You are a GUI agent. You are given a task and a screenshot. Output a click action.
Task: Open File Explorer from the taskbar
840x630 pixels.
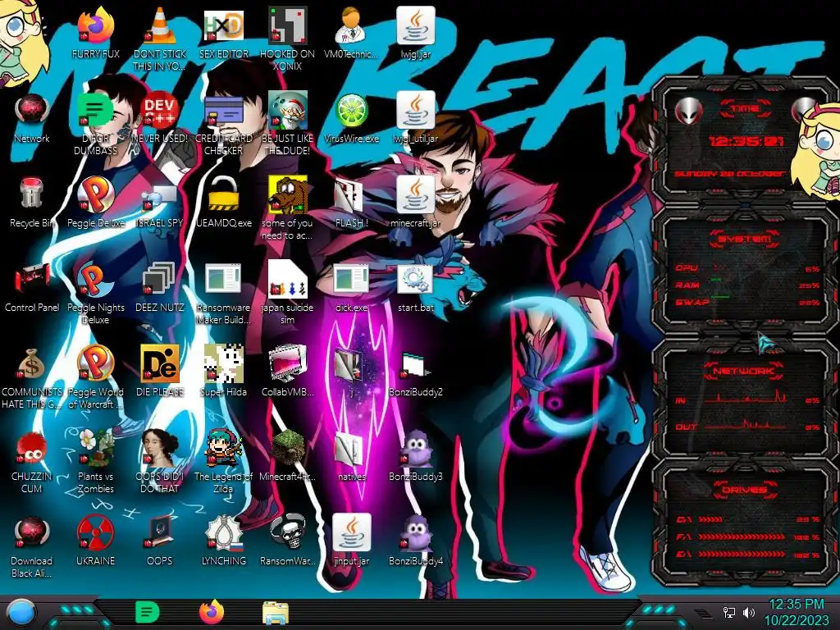tap(276, 613)
